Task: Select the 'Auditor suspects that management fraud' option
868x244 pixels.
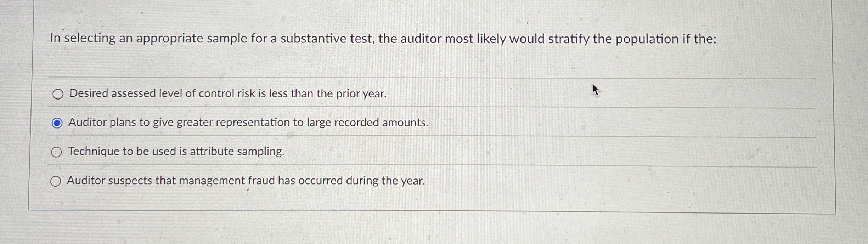Action: click(57, 181)
